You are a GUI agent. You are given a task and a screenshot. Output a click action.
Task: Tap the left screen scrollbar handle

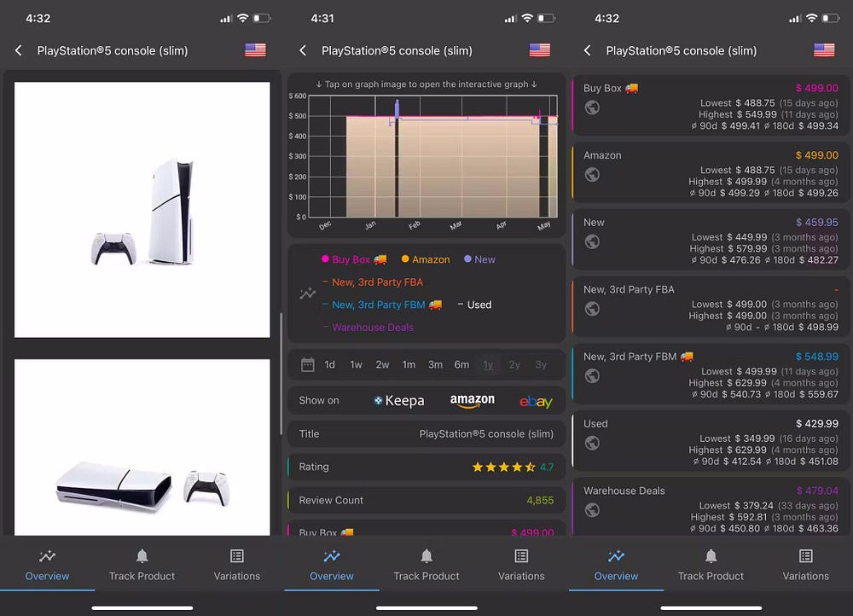(x=281, y=374)
